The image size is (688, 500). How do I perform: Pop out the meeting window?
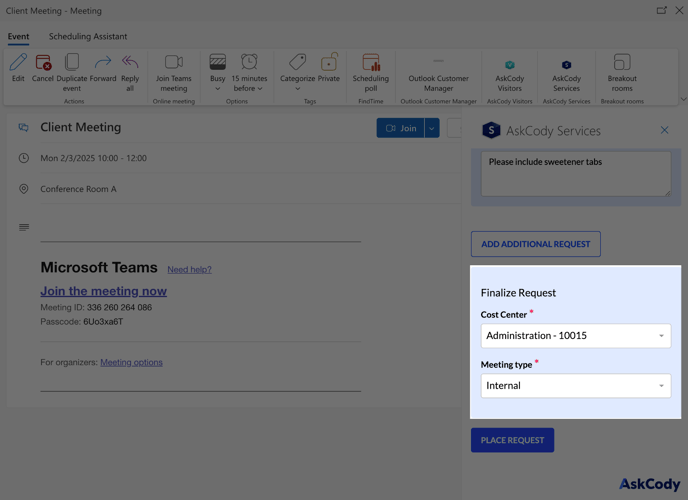661,10
